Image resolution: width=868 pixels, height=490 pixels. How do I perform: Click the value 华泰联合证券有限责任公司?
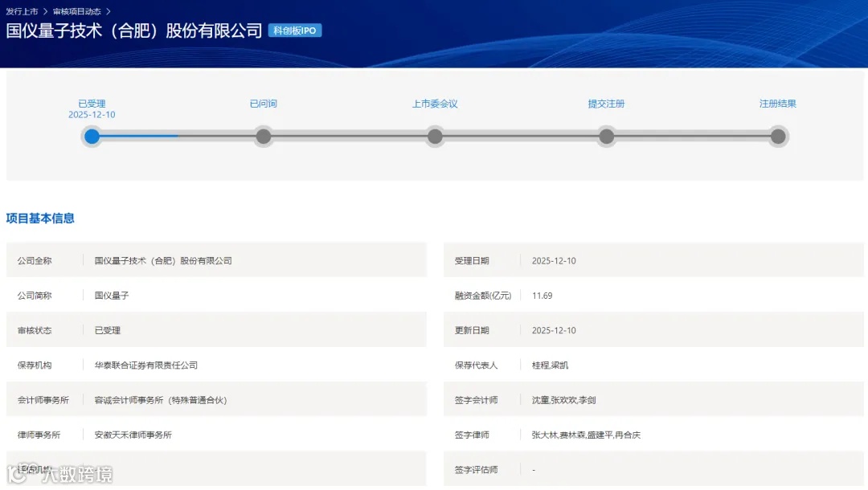146,365
